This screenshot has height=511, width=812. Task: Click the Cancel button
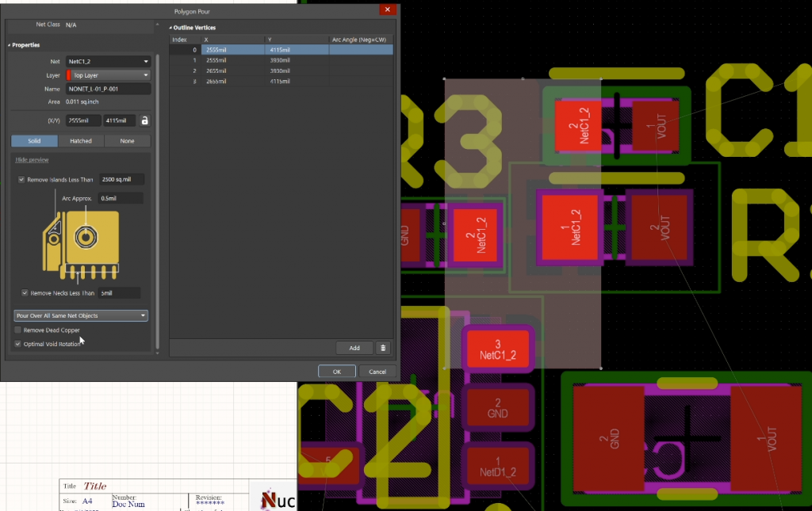click(x=377, y=372)
